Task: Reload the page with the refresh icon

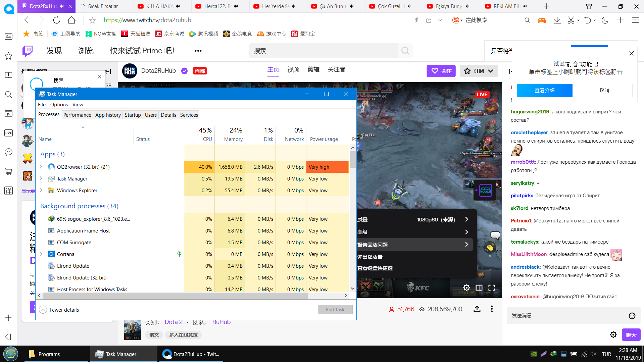Action: (x=57, y=20)
